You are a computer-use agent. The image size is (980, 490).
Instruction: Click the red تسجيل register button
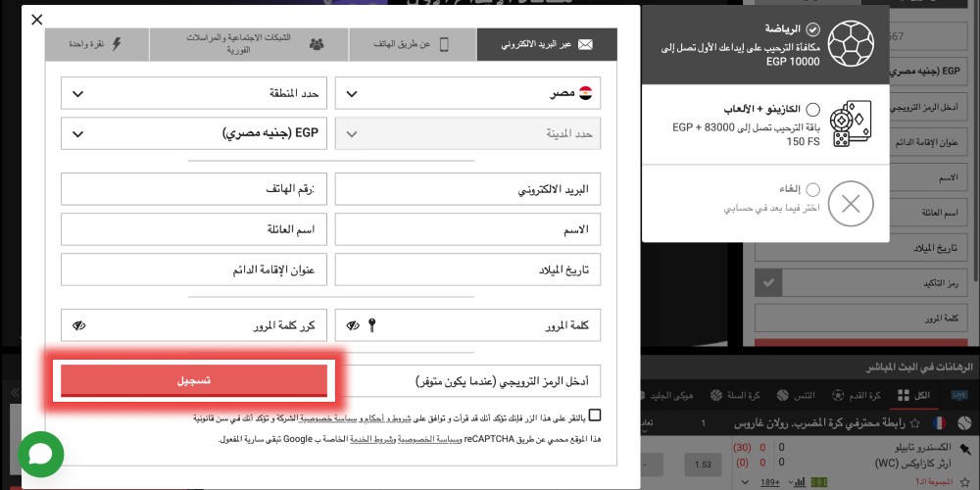pos(194,380)
